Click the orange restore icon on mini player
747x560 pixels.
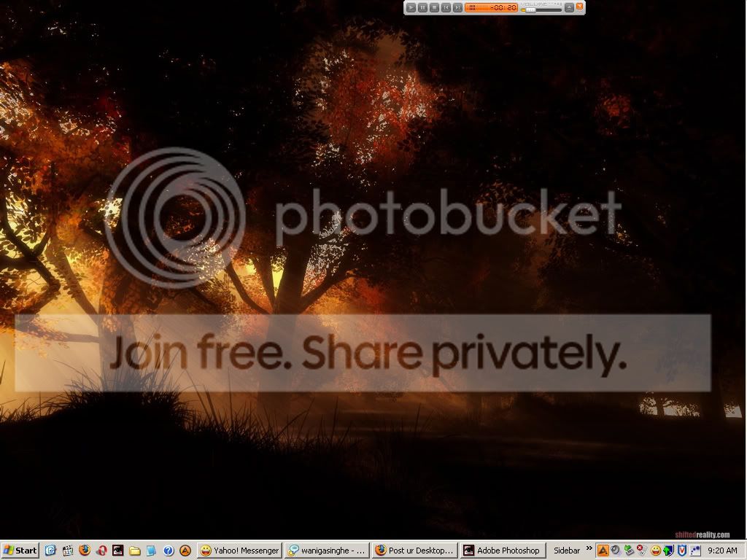point(580,6)
